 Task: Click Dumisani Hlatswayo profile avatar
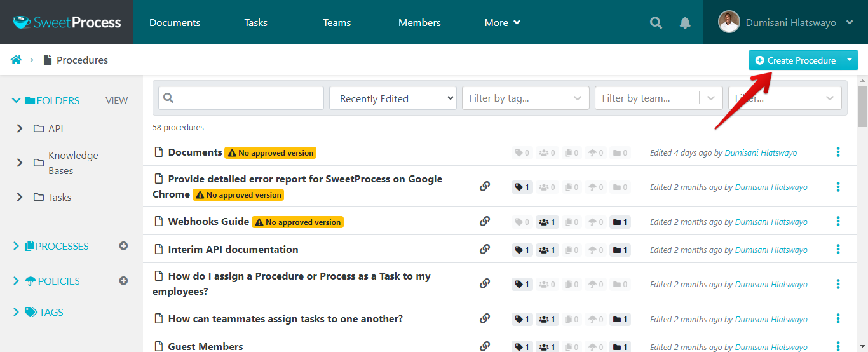click(x=729, y=22)
